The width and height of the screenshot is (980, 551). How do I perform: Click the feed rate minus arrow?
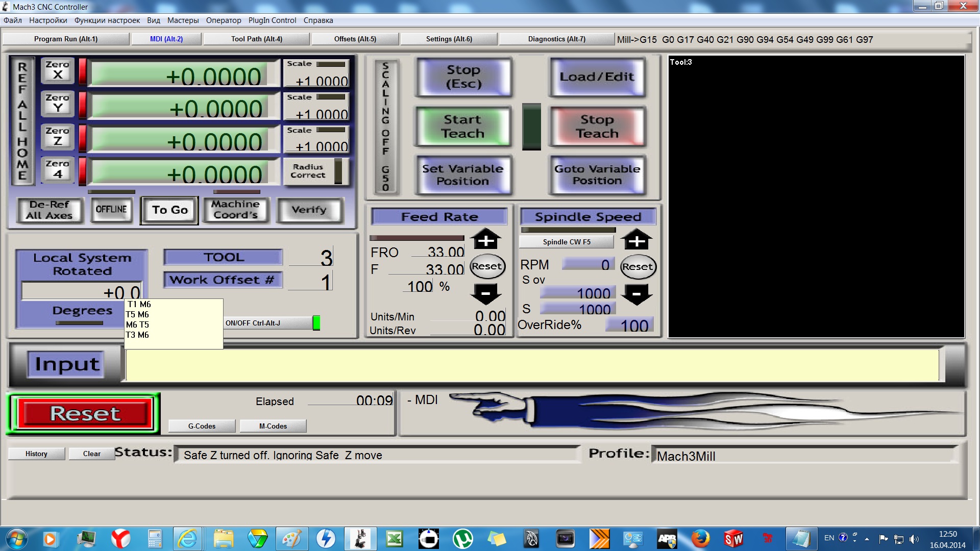[485, 294]
